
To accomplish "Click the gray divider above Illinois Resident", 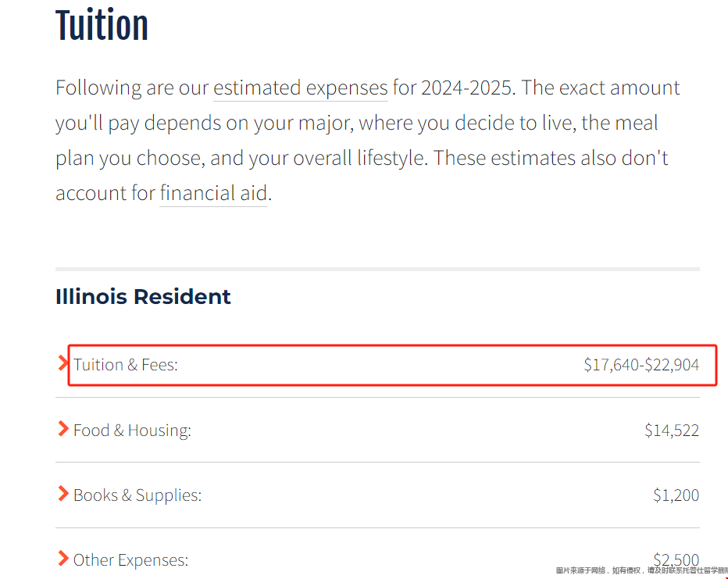I will (377, 269).
